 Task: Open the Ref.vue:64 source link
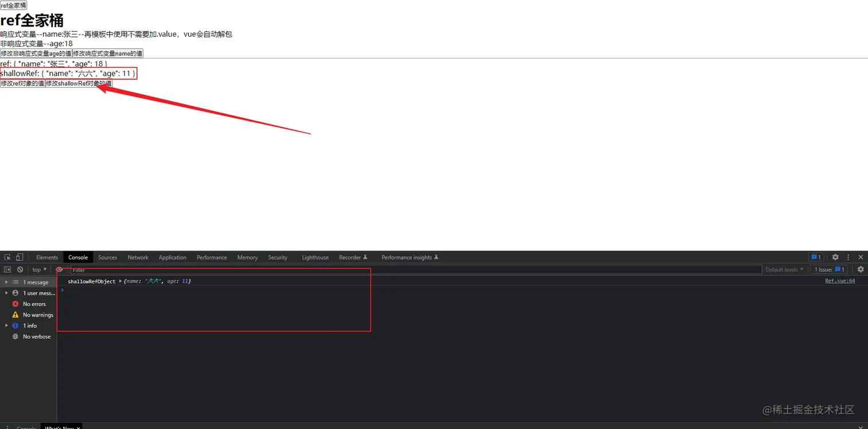840,281
